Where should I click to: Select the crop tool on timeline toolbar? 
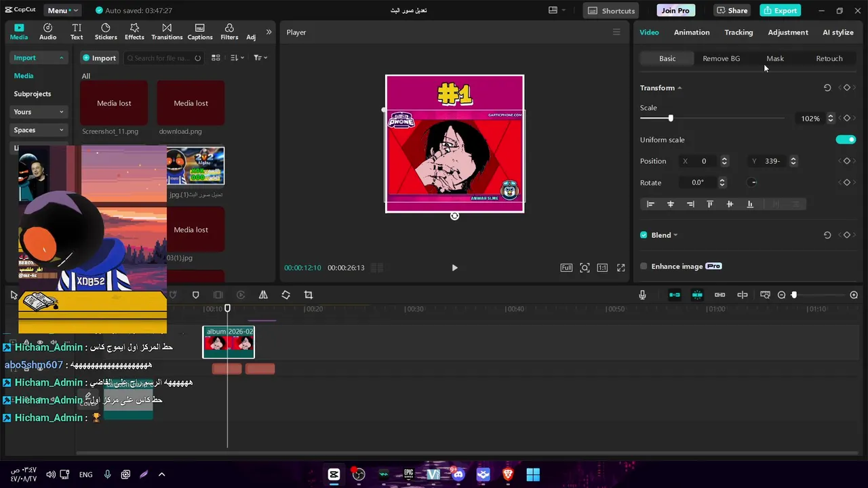coord(309,295)
